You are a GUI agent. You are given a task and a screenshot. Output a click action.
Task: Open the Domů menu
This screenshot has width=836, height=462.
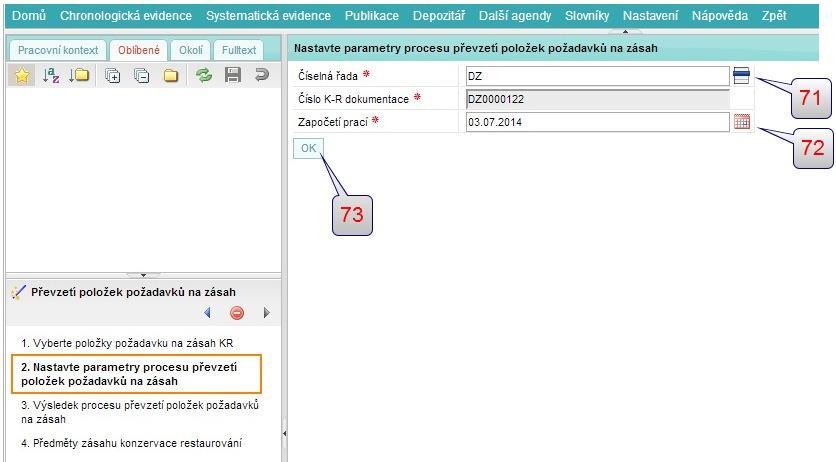[29, 15]
